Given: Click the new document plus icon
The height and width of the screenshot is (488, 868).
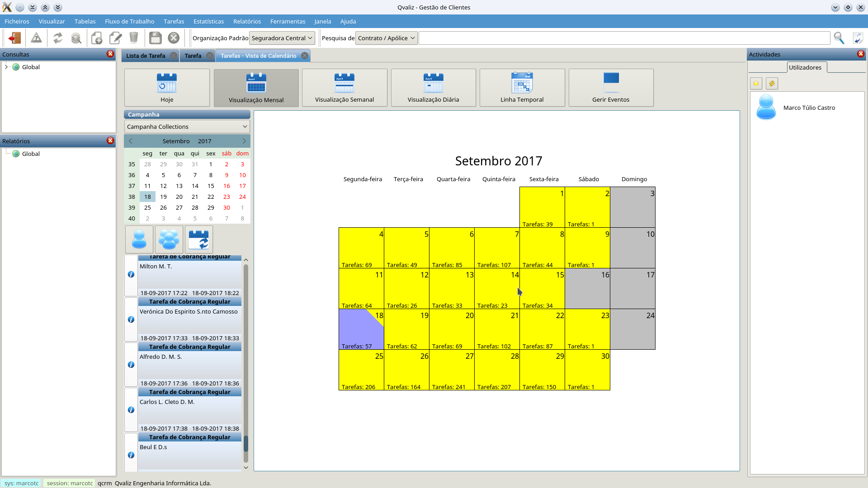Looking at the screenshot, I should (x=97, y=38).
